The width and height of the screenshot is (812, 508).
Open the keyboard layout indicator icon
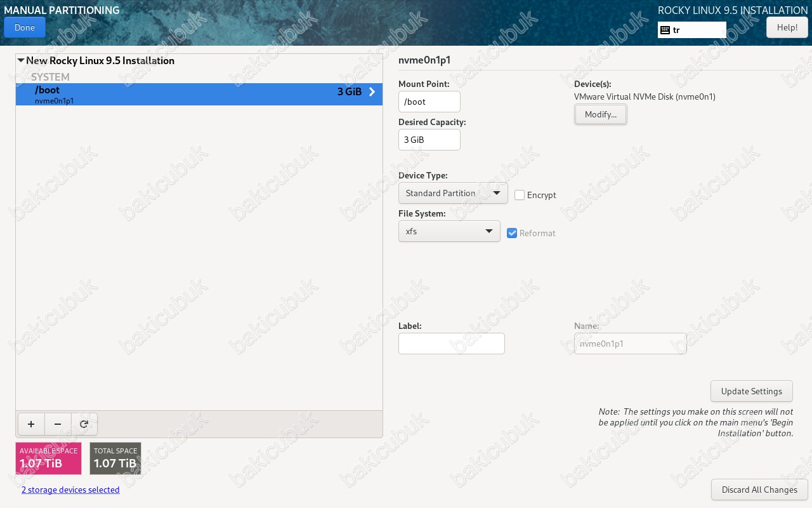point(665,30)
